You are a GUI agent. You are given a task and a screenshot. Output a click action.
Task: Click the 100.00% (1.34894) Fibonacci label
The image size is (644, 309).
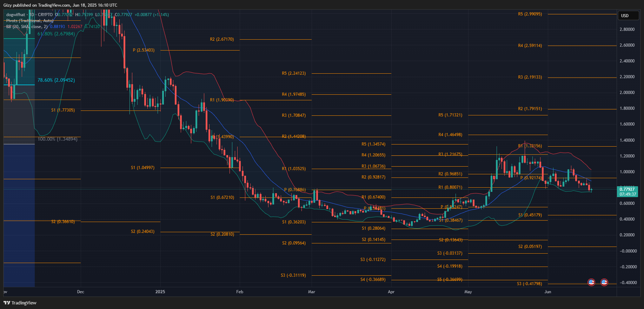[x=58, y=139]
